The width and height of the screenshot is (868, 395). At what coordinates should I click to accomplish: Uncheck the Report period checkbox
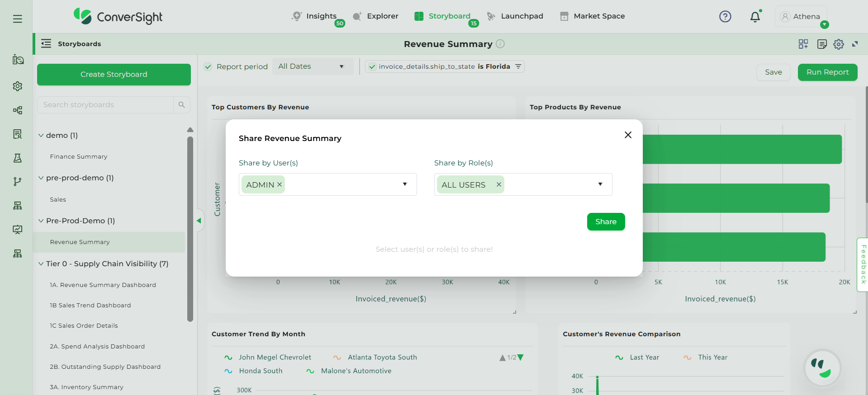click(208, 67)
